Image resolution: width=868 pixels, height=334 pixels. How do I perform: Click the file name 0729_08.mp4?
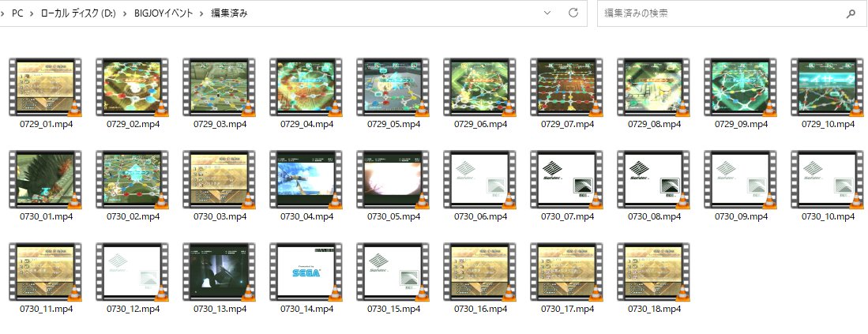(x=654, y=125)
